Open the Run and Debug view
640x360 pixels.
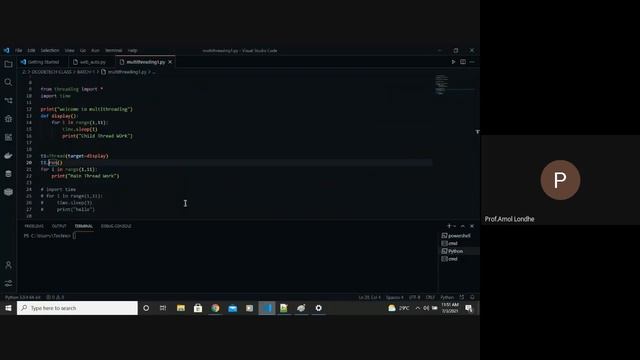point(8,119)
